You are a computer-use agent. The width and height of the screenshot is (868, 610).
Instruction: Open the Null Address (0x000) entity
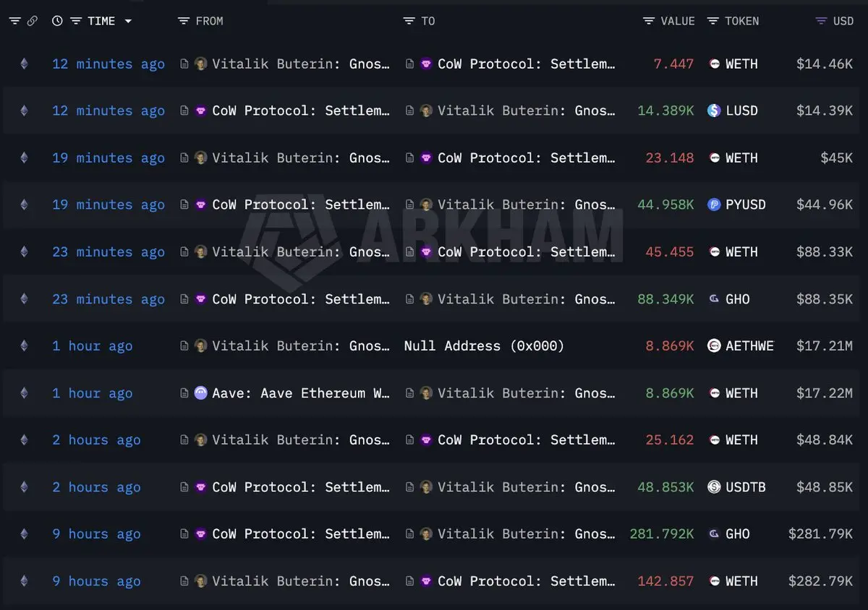coord(484,345)
